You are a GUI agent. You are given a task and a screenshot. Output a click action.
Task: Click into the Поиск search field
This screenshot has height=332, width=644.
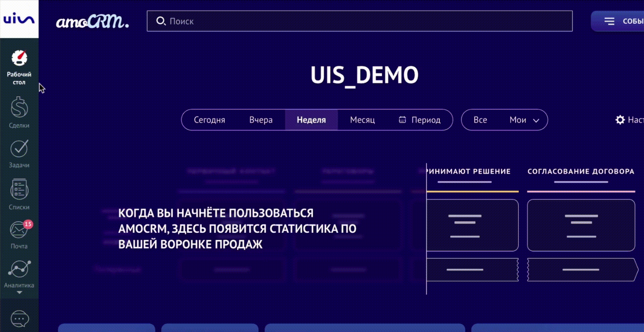(360, 21)
